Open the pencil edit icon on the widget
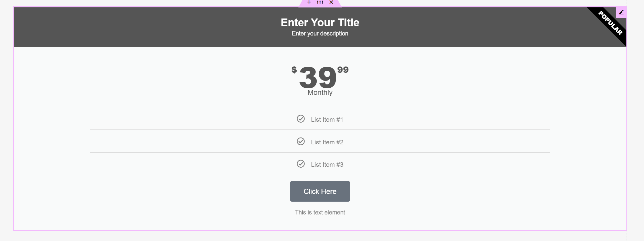 [x=622, y=12]
